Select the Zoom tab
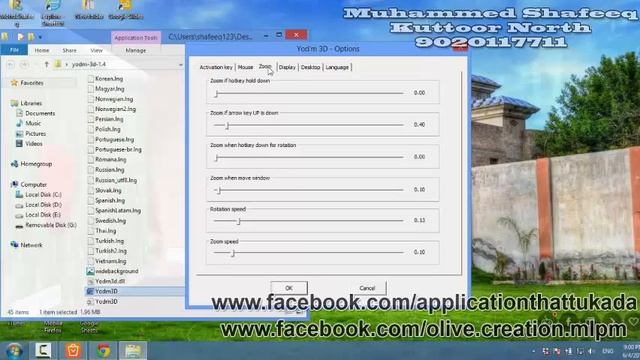This screenshot has width=640, height=360. (x=265, y=67)
